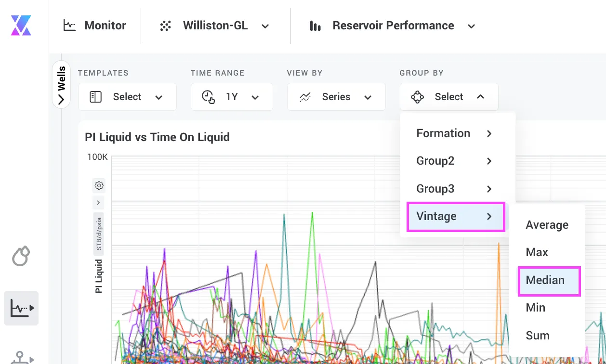Click the Reservoir Performance bars icon
This screenshot has width=606, height=364.
(315, 26)
